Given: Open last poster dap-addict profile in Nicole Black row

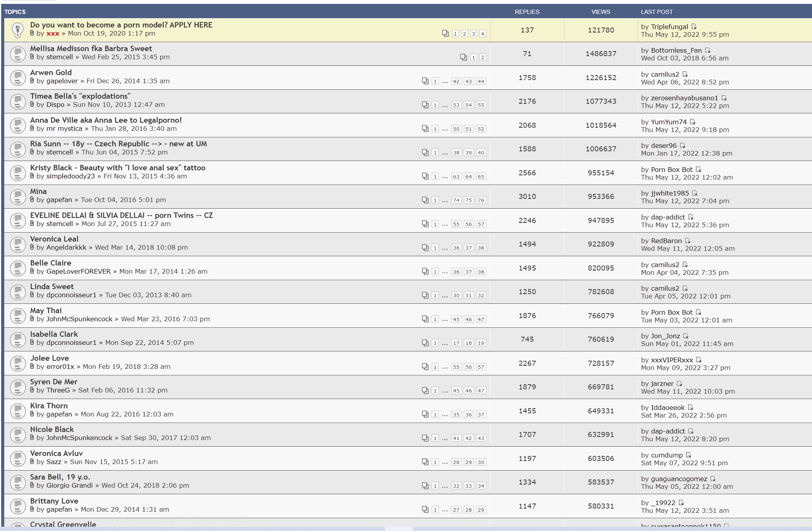Looking at the screenshot, I should (668, 431).
